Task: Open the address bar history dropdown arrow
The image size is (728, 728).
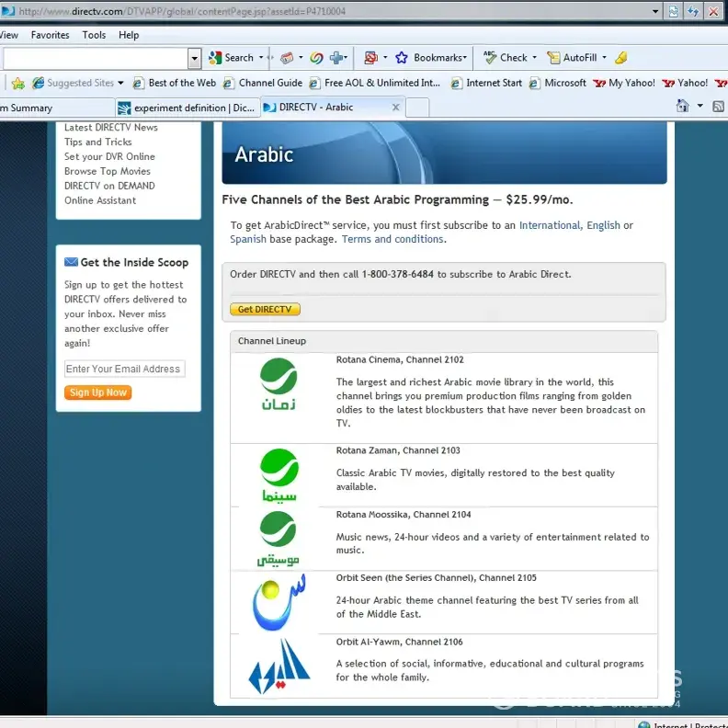Action: coord(655,11)
